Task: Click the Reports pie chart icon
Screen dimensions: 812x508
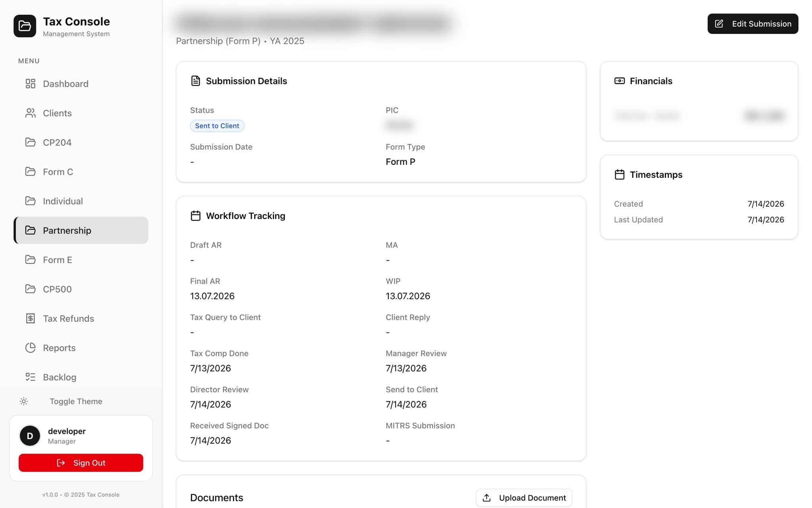Action: coord(31,348)
